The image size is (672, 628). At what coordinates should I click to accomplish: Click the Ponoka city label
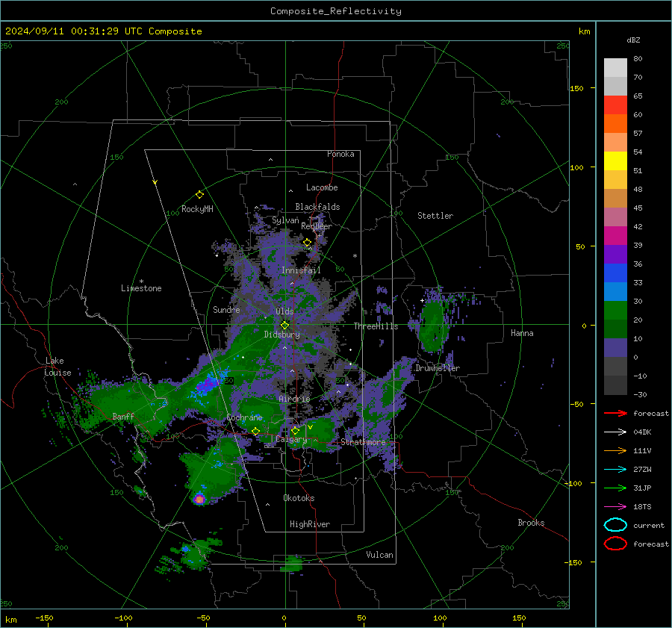[x=340, y=154]
